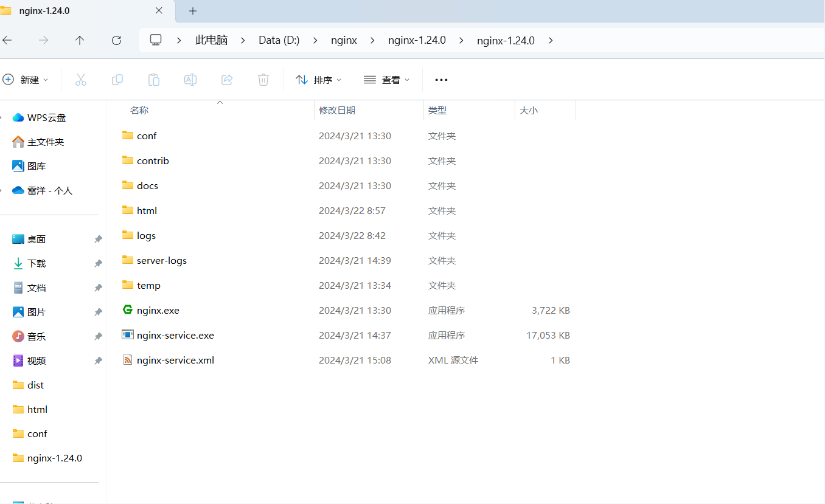
Task: Click the Delete trash can icon
Action: point(263,80)
